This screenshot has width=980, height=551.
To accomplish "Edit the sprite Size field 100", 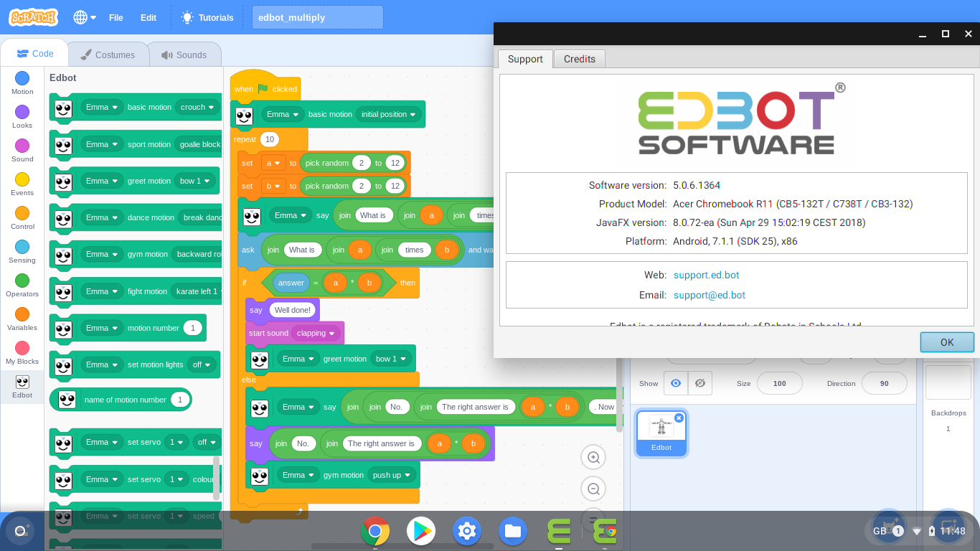I will click(x=780, y=383).
